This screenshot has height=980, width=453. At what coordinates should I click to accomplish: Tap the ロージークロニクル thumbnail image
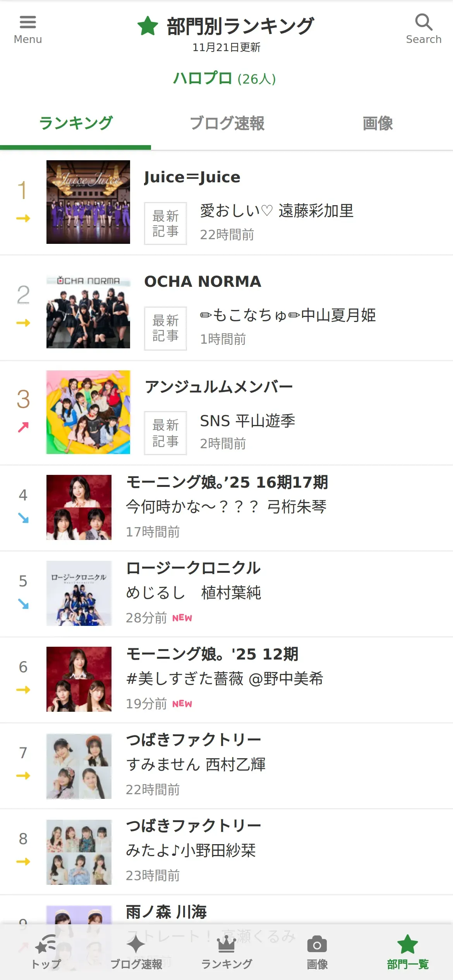click(79, 593)
